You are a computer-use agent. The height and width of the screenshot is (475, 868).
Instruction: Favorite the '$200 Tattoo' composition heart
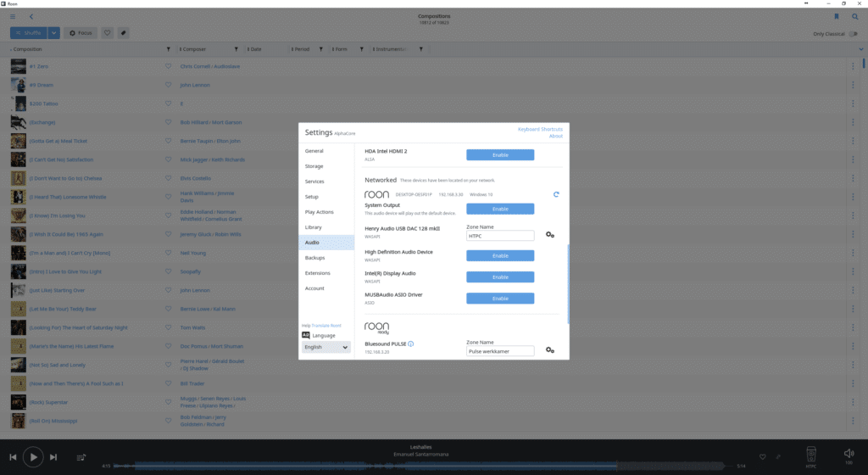click(x=169, y=103)
